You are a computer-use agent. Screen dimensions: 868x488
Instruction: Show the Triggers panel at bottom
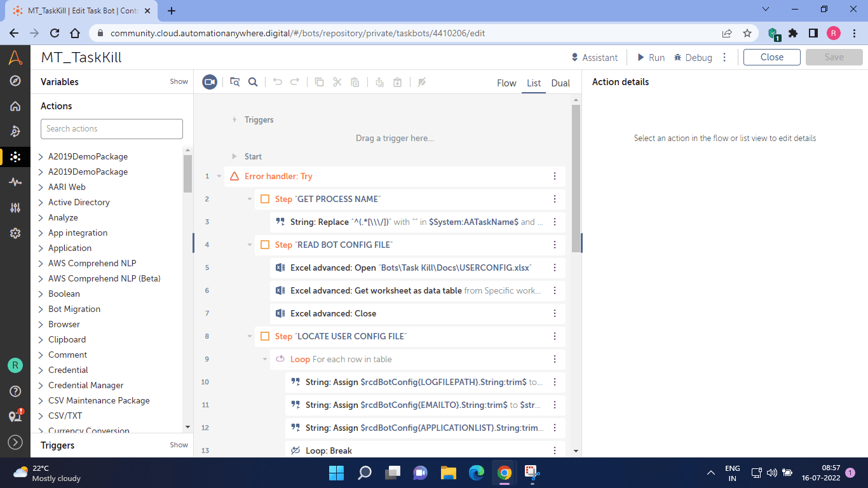tap(179, 445)
